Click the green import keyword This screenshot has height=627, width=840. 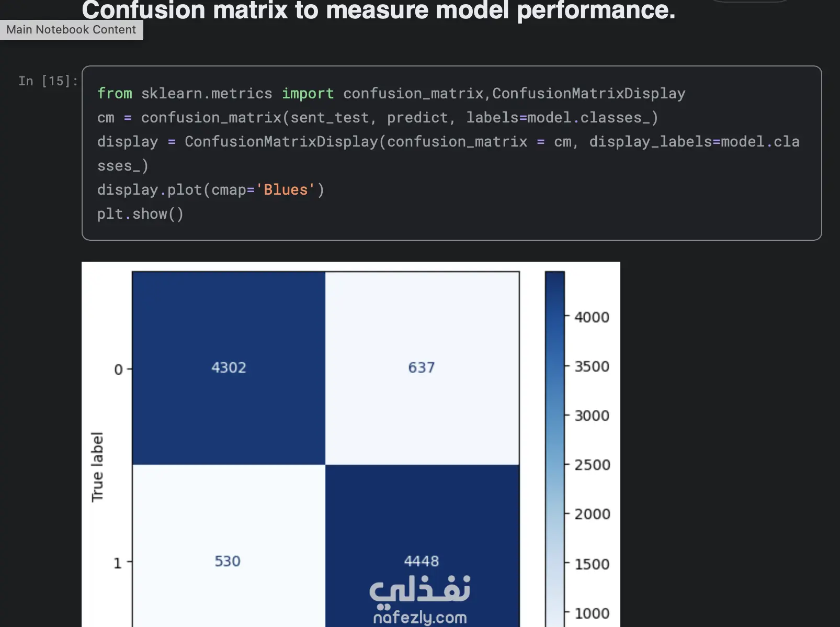pos(308,94)
